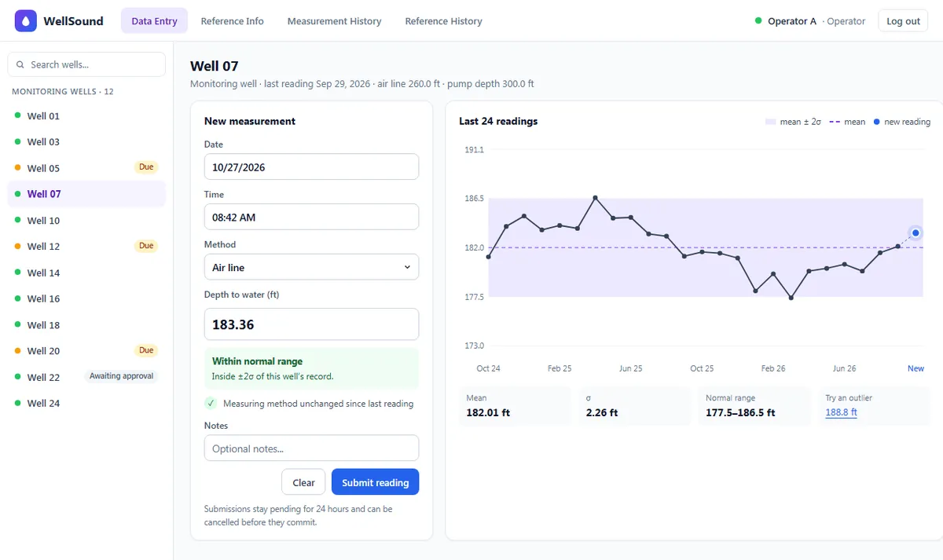The width and height of the screenshot is (943, 560).
Task: Click the Operator A user name
Action: pos(792,21)
